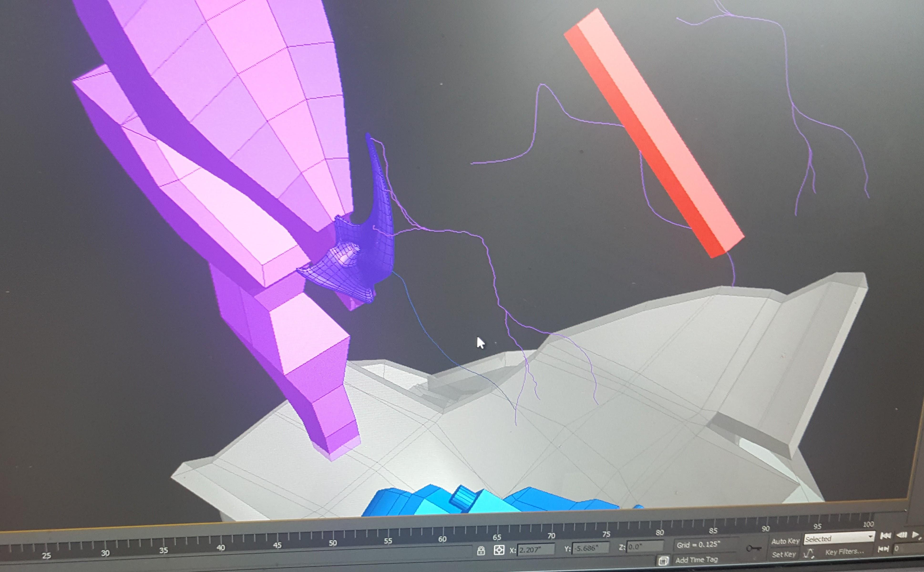
Task: Enable Set Key animation mode
Action: click(784, 554)
